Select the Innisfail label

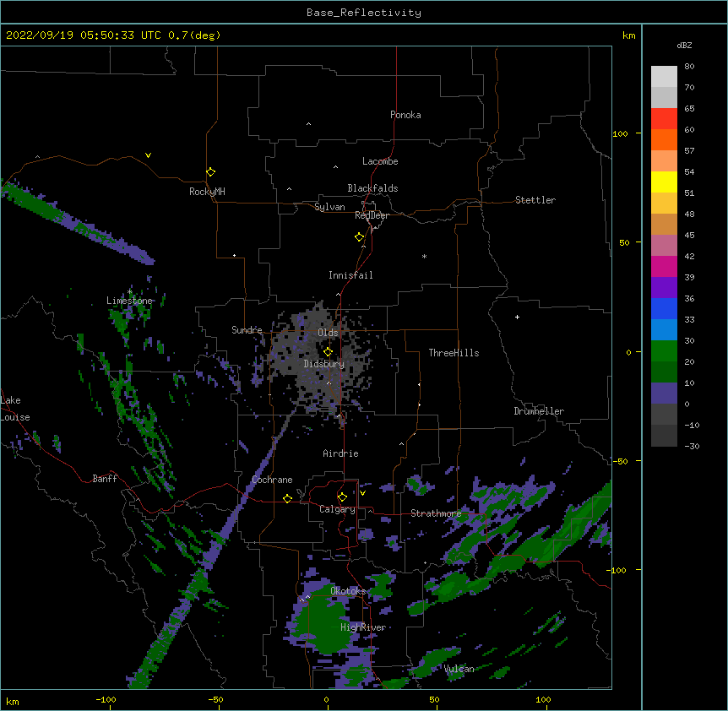pos(350,275)
